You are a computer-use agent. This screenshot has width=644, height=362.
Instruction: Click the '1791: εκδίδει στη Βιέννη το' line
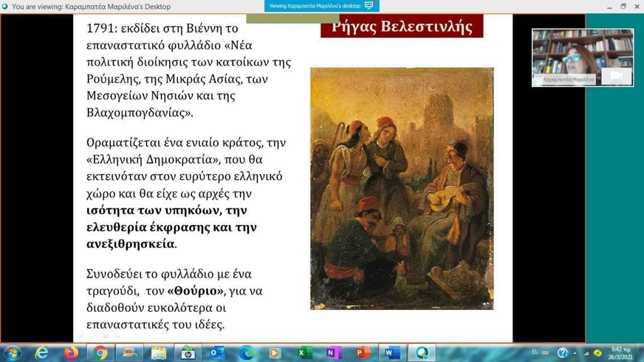(162, 28)
